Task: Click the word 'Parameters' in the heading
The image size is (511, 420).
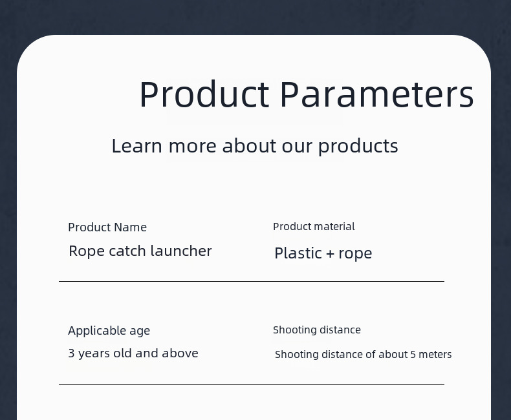Action: pyautogui.click(x=376, y=94)
